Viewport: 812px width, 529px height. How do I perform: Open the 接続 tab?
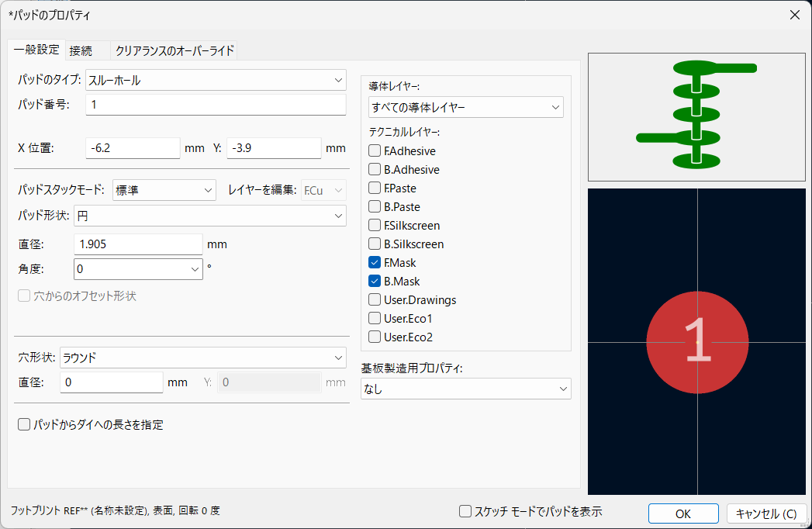coord(81,50)
